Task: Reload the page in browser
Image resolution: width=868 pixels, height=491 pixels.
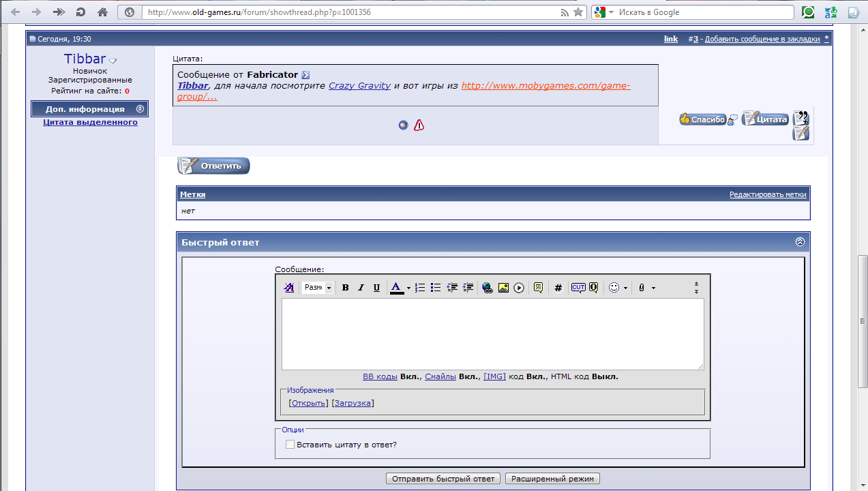Action: 80,12
